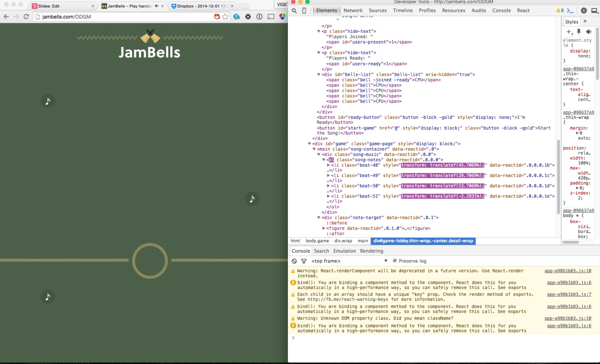
Task: Close the Dropbox tab
Action: click(232, 6)
